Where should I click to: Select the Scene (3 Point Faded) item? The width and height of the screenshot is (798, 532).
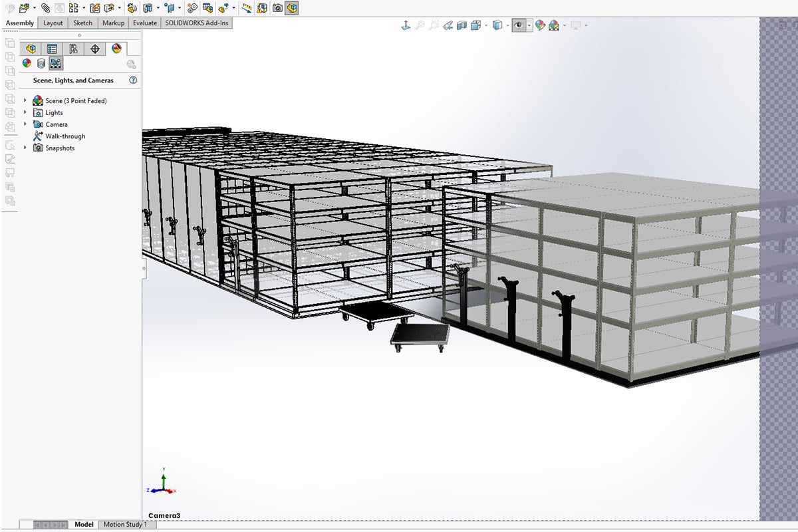pyautogui.click(x=76, y=100)
